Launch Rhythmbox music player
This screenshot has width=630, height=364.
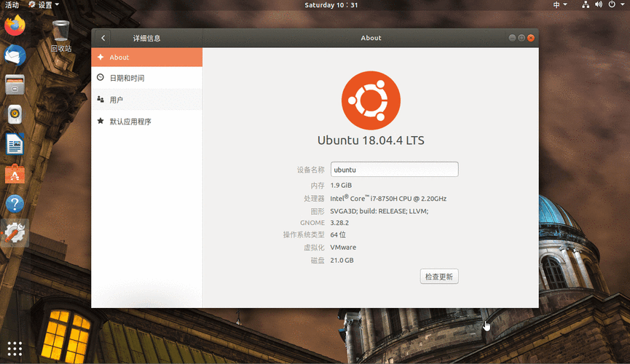15,114
